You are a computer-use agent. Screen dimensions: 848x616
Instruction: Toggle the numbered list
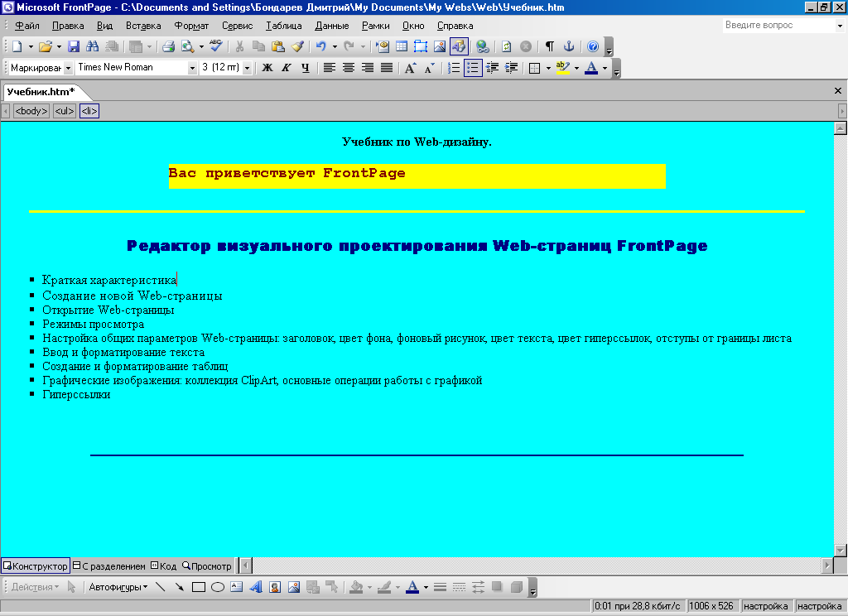coord(454,68)
